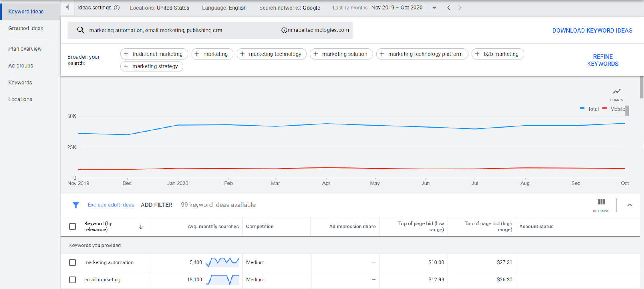Click the blue filter funnel icon

pyautogui.click(x=76, y=205)
